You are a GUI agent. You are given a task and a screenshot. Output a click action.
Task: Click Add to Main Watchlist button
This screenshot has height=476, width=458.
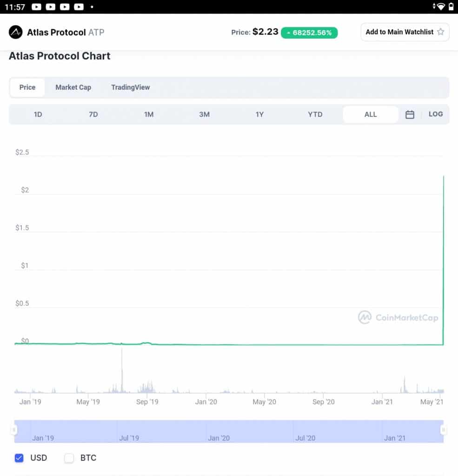pyautogui.click(x=405, y=32)
